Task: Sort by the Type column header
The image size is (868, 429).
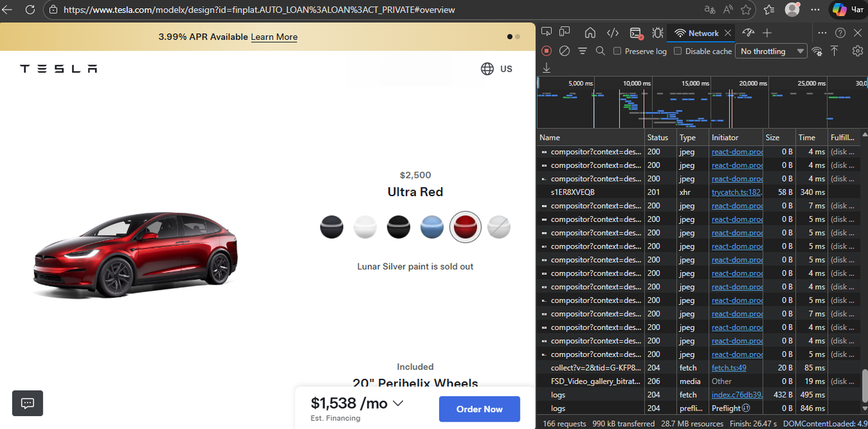Action: tap(692, 137)
